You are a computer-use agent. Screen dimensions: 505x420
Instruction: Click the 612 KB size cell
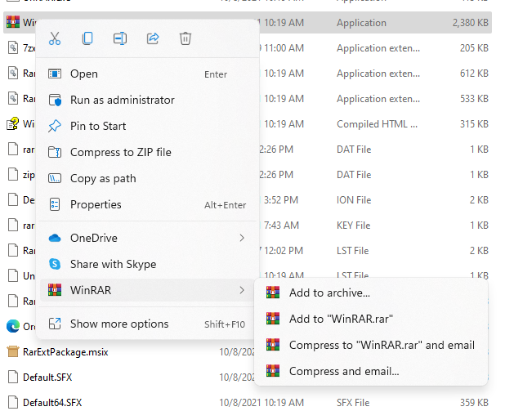coord(474,74)
